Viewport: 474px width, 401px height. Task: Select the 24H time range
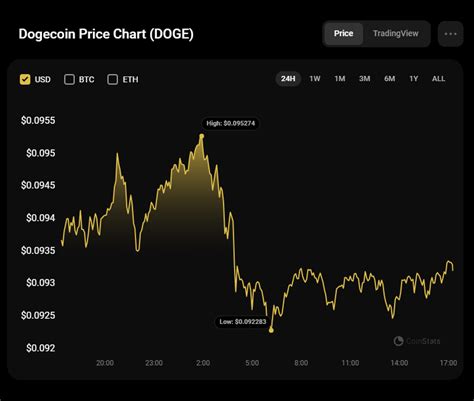(288, 79)
